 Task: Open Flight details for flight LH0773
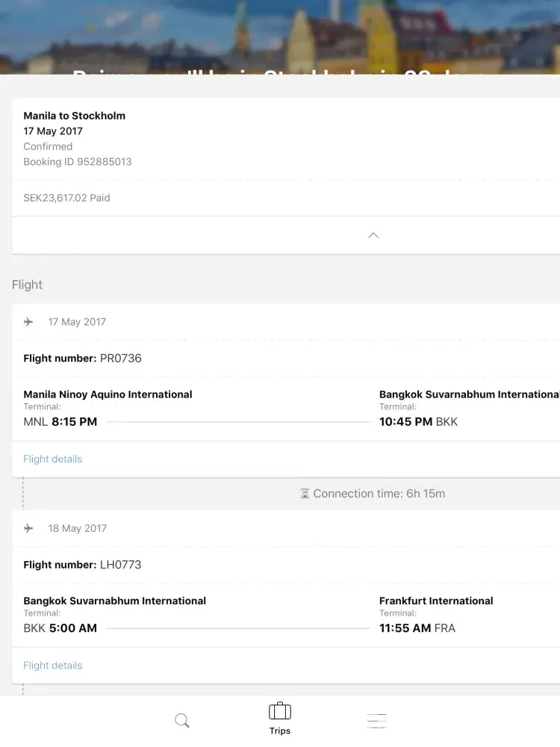(53, 666)
